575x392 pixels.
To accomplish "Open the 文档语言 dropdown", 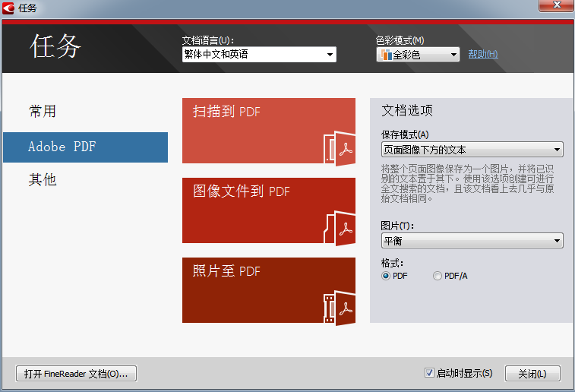I will [x=259, y=55].
